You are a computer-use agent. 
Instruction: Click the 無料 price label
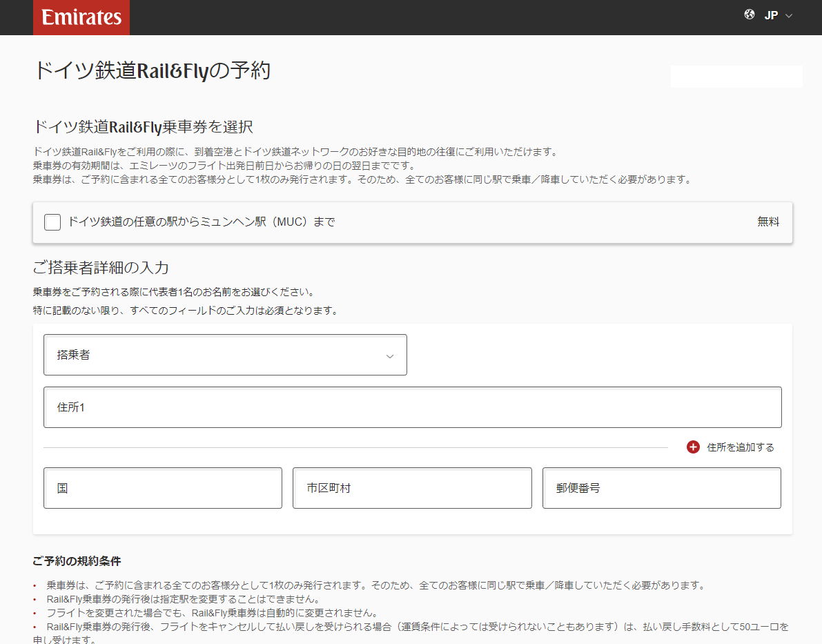pyautogui.click(x=768, y=222)
